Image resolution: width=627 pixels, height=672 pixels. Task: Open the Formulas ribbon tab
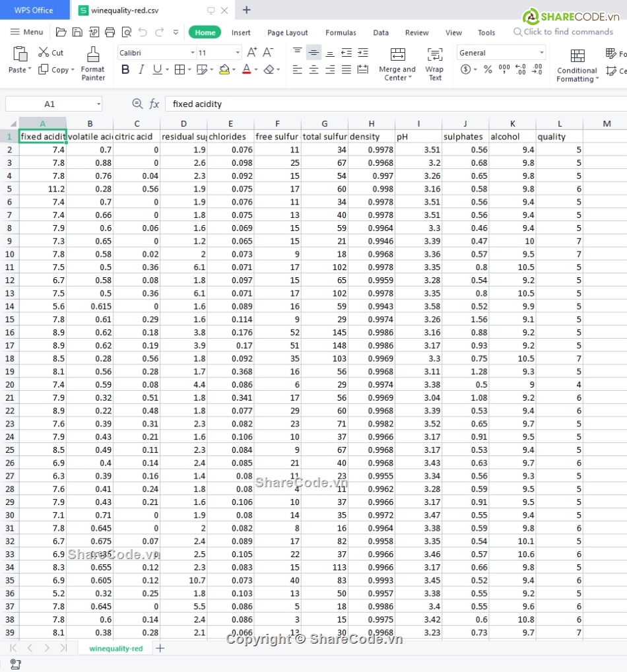tap(341, 32)
